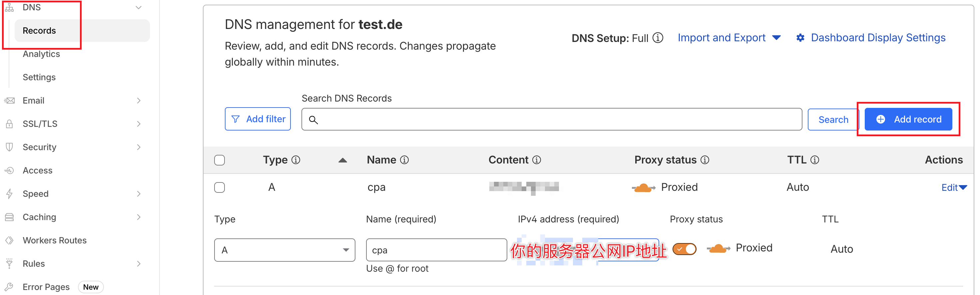This screenshot has height=295, width=980.
Task: Click the Add filter button
Action: [258, 119]
